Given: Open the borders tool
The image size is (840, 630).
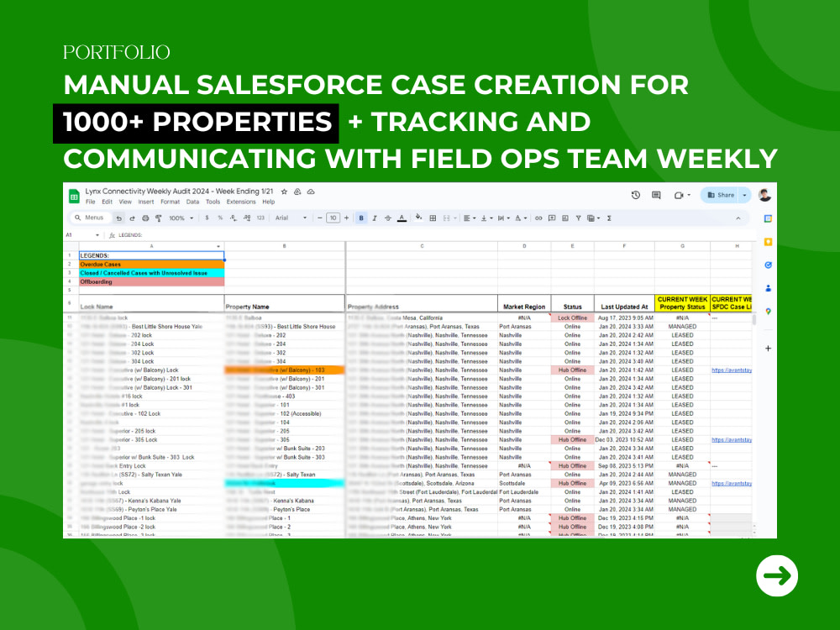Looking at the screenshot, I should (x=433, y=218).
